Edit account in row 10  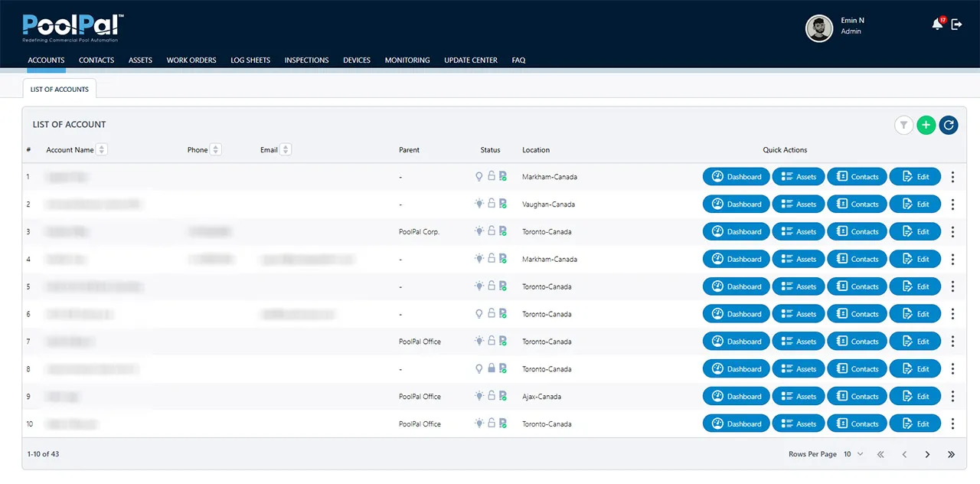tap(915, 424)
